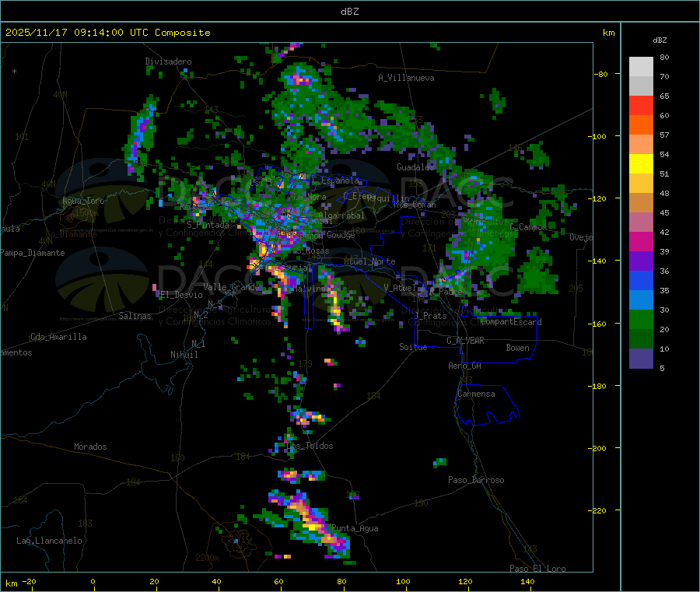Viewport: 700px width, 592px height.
Task: Click the J_Prats place label
Action: [431, 316]
